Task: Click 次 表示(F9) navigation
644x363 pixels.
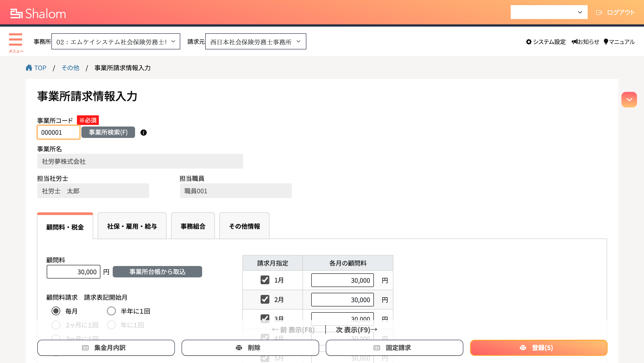Action: point(356,330)
